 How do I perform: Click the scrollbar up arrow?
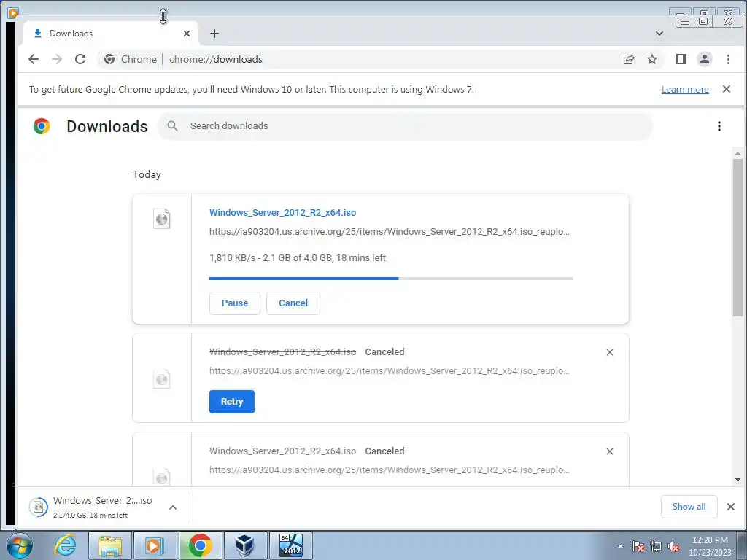[x=738, y=153]
